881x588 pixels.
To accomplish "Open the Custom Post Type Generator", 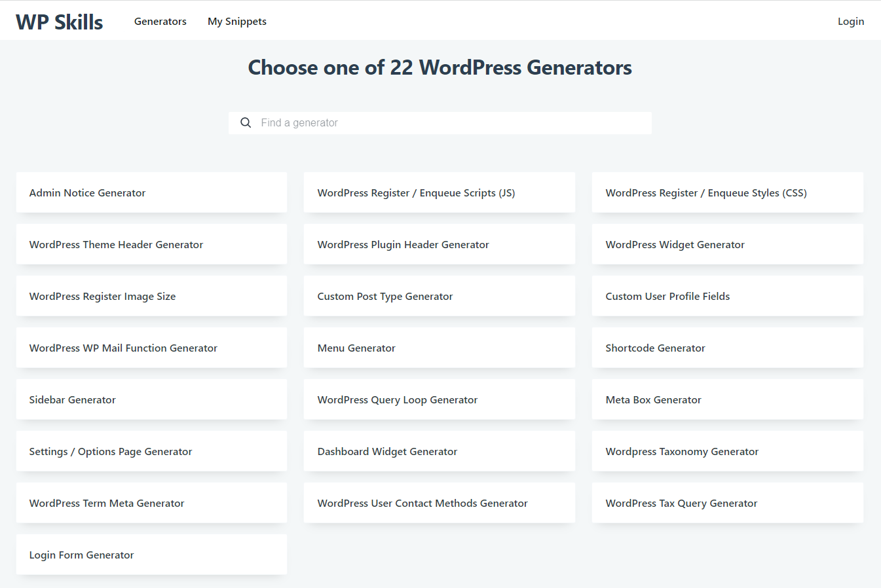I will pos(439,295).
